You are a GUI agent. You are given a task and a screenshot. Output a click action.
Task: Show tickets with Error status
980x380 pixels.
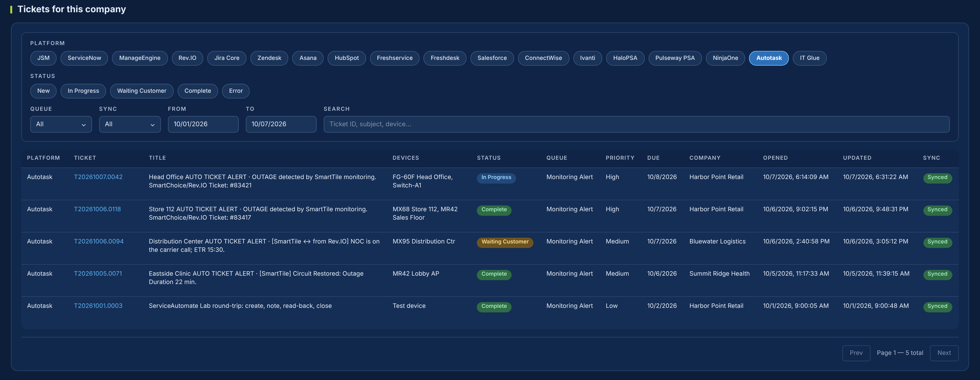[x=236, y=91]
